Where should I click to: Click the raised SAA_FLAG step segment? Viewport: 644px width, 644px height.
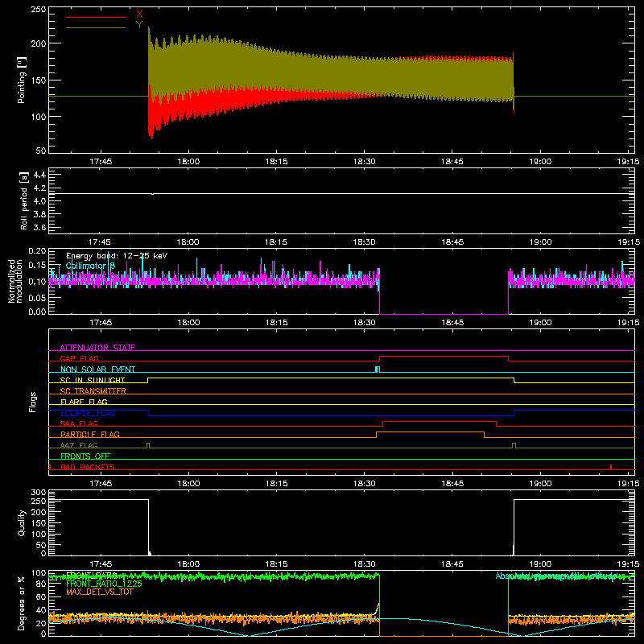coord(440,421)
